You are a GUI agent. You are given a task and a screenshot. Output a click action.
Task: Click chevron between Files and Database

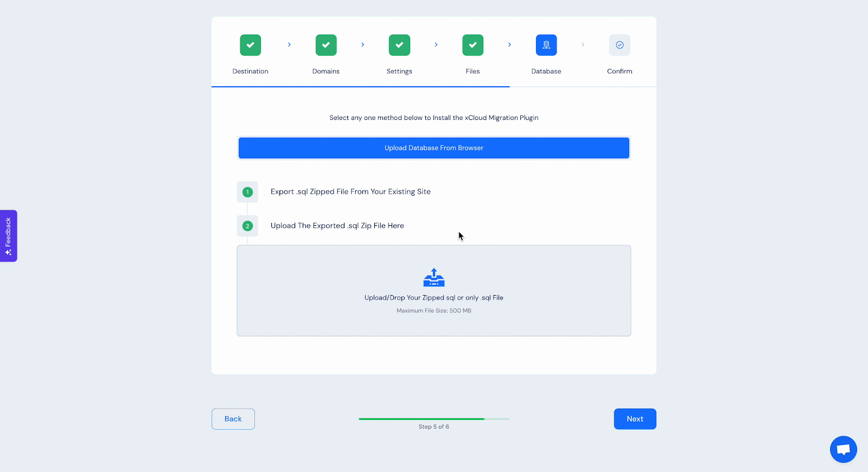coord(509,44)
